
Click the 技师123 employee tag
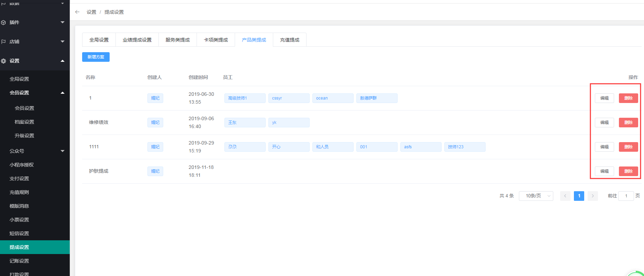[x=465, y=147]
